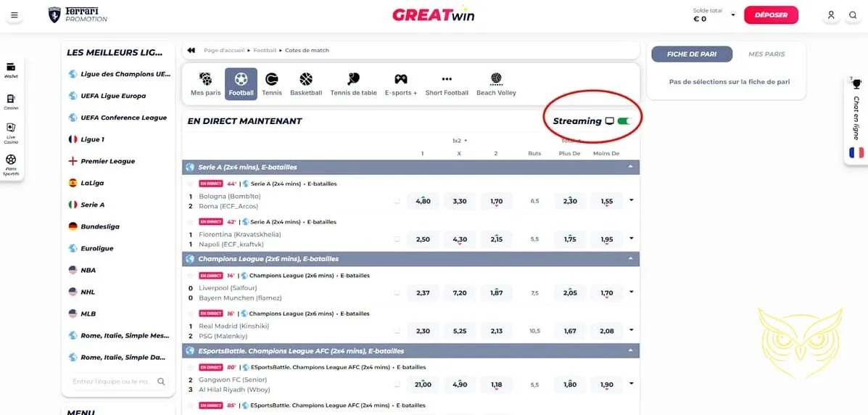The width and height of the screenshot is (868, 415).
Task: Open Premier League from the leagues list
Action: tap(107, 161)
